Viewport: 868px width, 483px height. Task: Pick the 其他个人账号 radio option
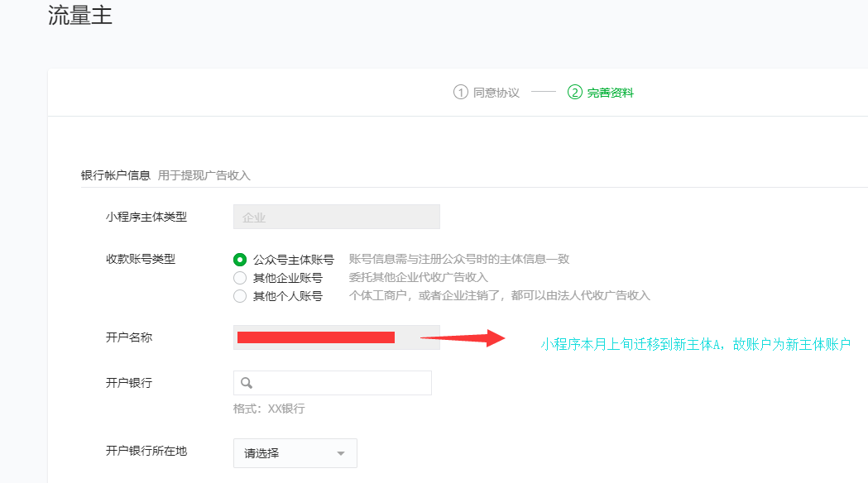click(240, 296)
